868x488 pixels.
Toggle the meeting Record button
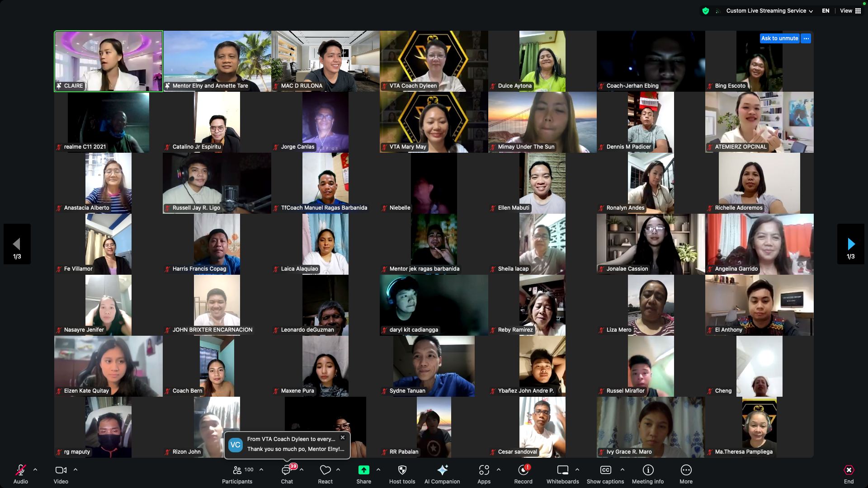tap(523, 474)
